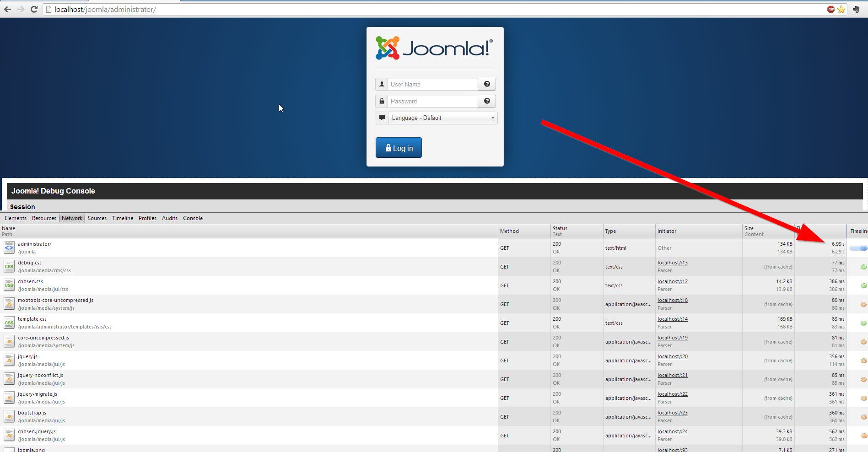Open the Profiles tab
Viewport: 868px width, 452px height.
[x=147, y=218]
